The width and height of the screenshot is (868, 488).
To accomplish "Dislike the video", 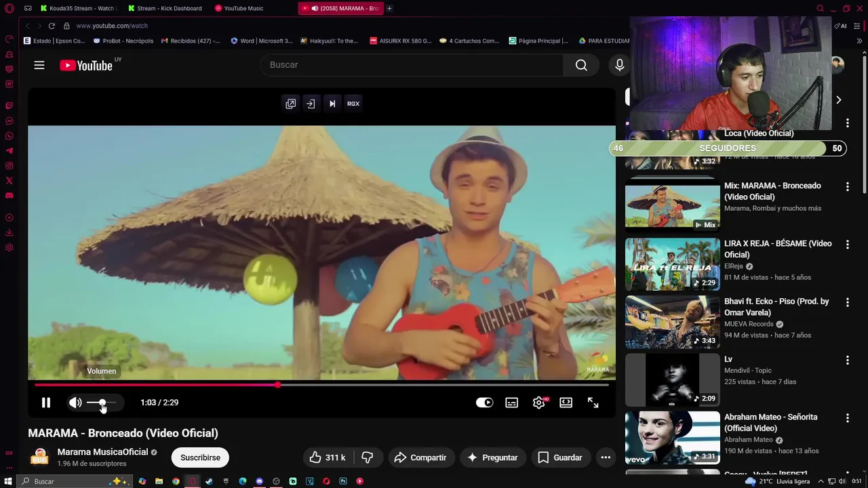I will pyautogui.click(x=368, y=457).
